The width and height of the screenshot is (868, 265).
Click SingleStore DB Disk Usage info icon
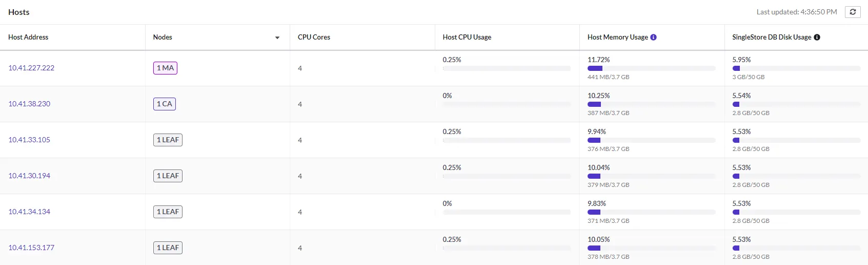(x=817, y=37)
